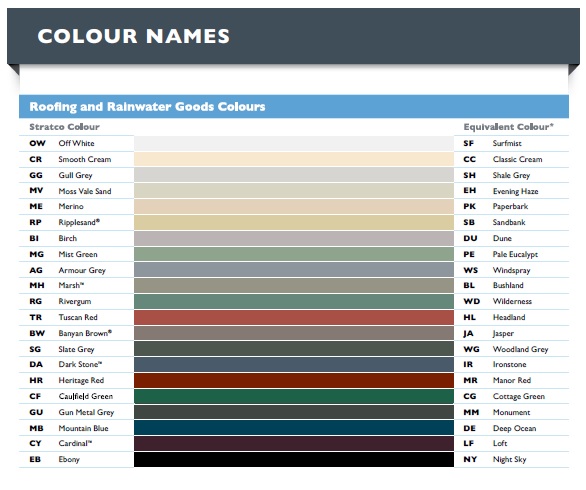Click the Colour Names title banner
This screenshot has height=490, width=586.
coord(293,36)
